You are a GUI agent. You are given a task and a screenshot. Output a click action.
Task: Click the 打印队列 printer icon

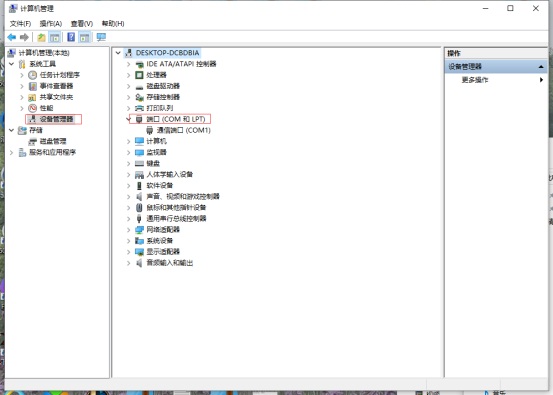point(139,108)
